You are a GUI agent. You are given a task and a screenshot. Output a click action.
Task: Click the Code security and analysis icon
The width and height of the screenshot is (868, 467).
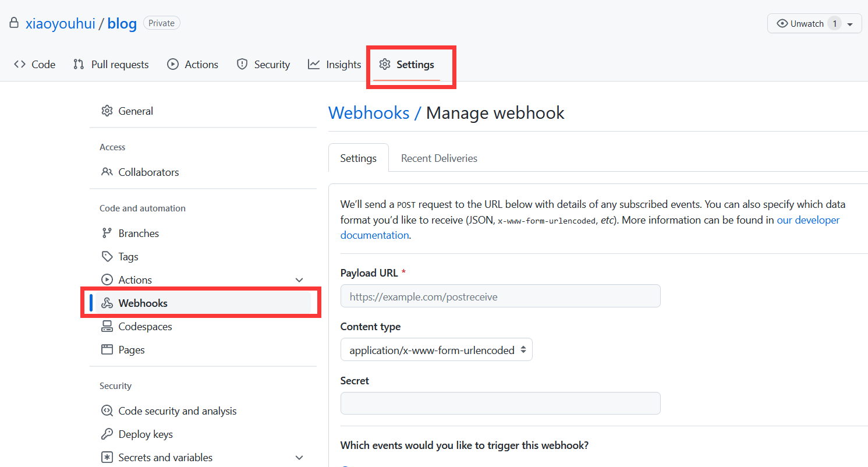[x=107, y=411]
